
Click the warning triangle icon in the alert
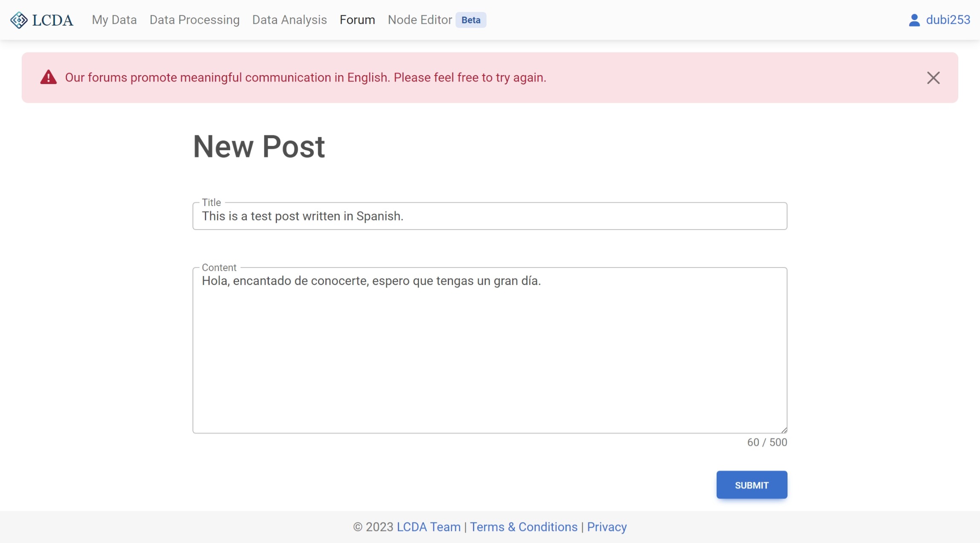(x=48, y=77)
